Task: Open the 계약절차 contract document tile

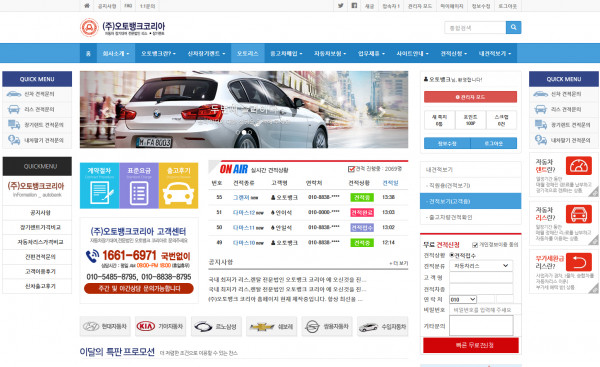Action: (x=99, y=186)
